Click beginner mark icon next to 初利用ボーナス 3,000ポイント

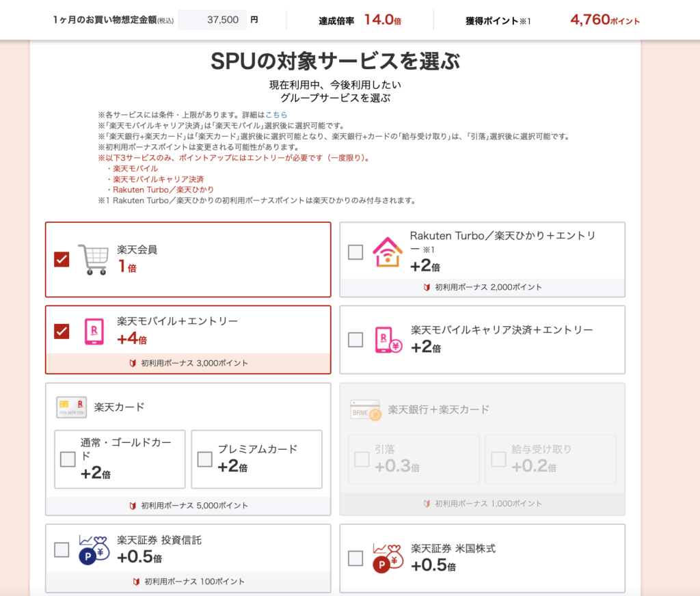pyautogui.click(x=133, y=364)
